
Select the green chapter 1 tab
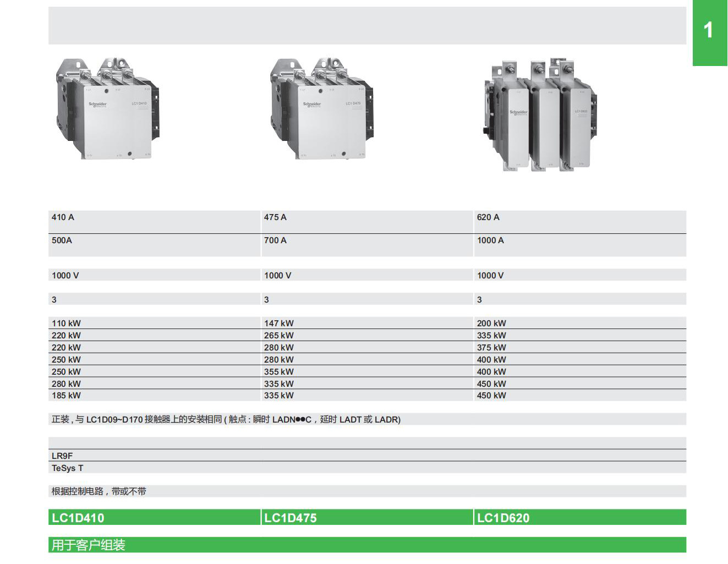coord(709,32)
